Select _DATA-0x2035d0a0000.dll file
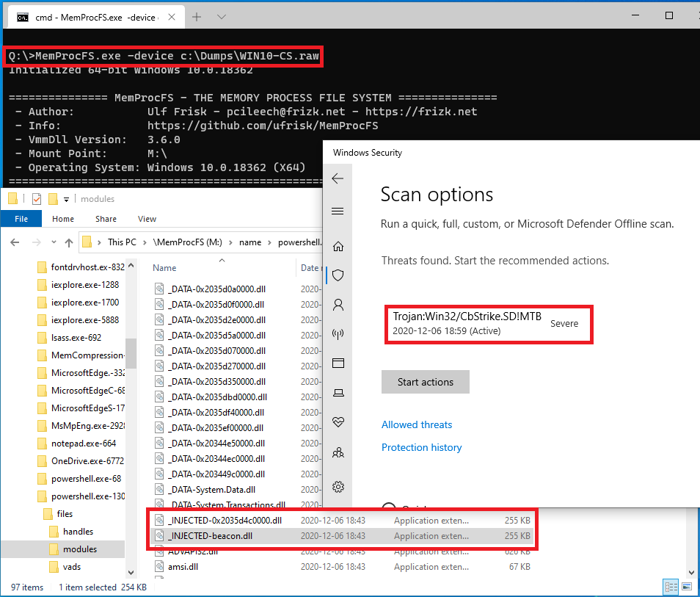700x597 pixels. (x=217, y=289)
